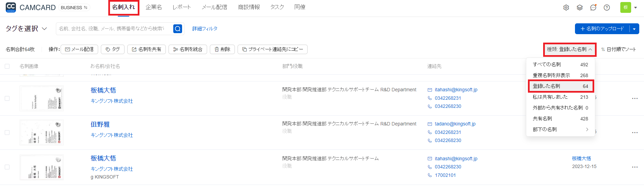Go to the 商談情報 tab
This screenshot has height=189, width=644.
(x=249, y=7)
